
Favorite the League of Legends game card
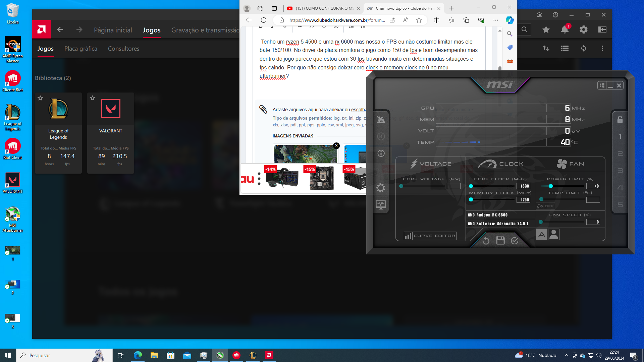click(x=40, y=98)
